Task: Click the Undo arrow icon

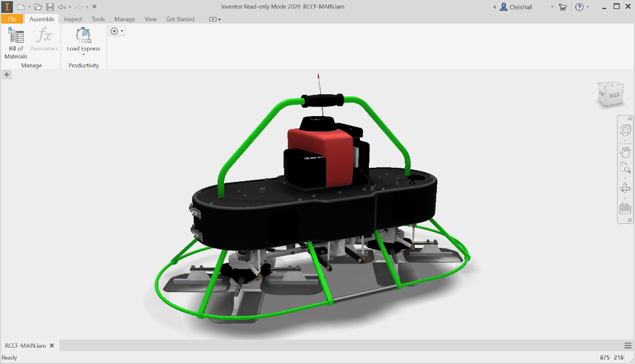Action: click(x=62, y=7)
